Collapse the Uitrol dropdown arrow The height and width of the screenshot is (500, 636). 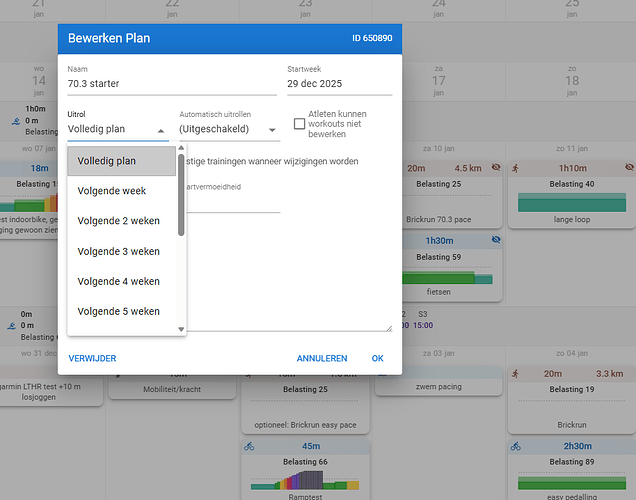[161, 130]
